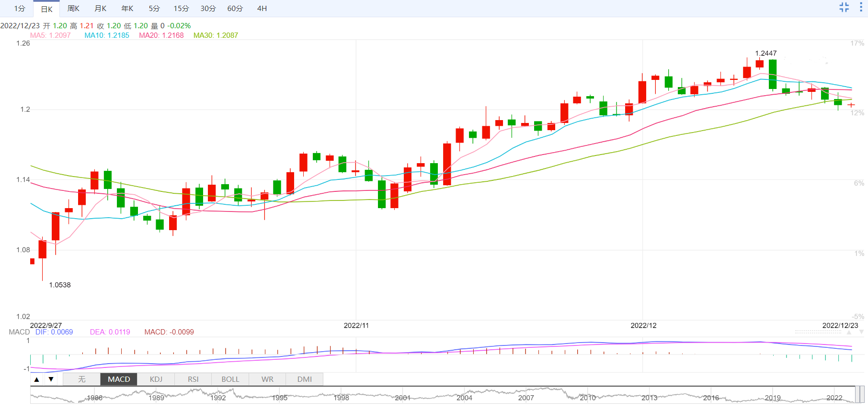Click the 2022/12/23 end date on x-axis

point(840,325)
